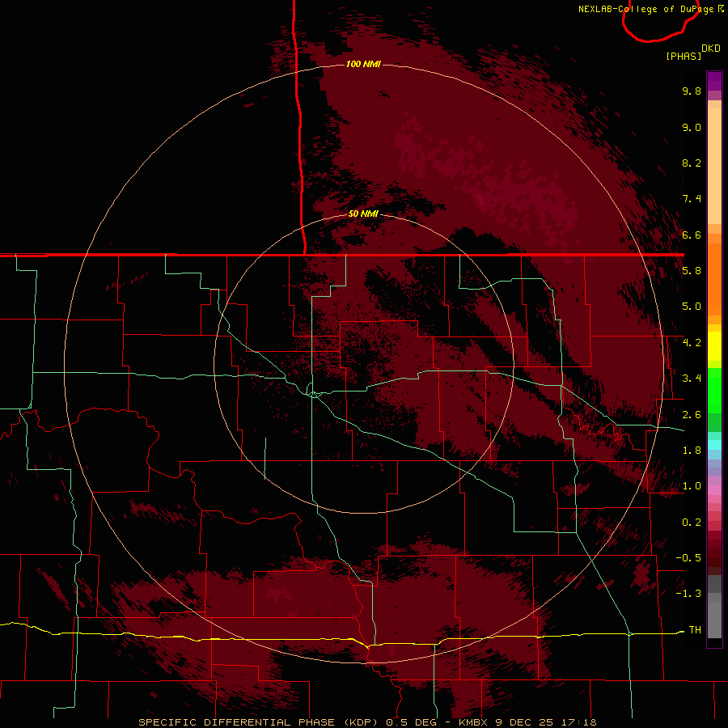The width and height of the screenshot is (728, 728).
Task: Click the 1.8 scale label
Action: tap(692, 451)
